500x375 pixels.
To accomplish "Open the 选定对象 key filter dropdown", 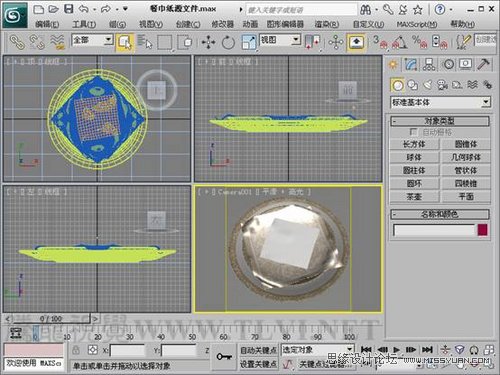I will (x=349, y=349).
